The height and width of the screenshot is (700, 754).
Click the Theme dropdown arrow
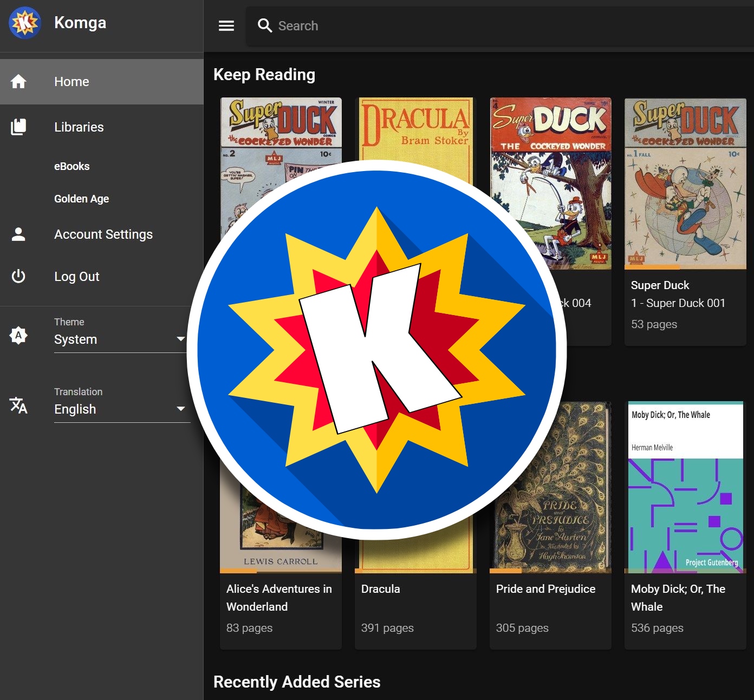pos(181,339)
